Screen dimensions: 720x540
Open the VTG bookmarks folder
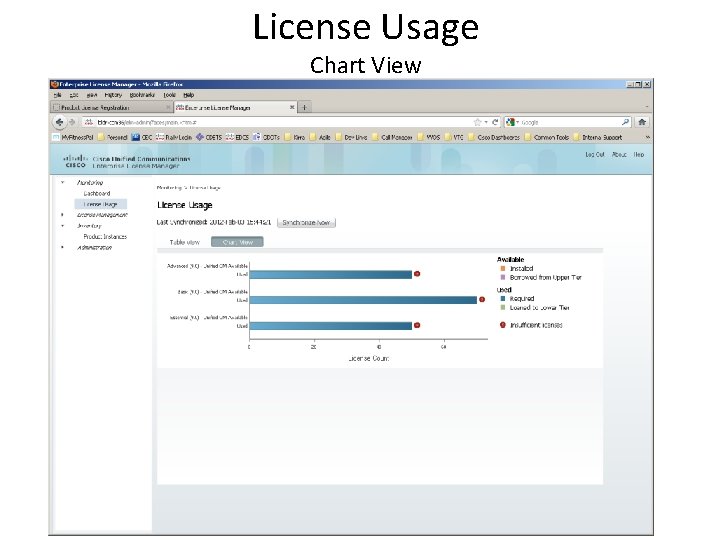(x=455, y=137)
